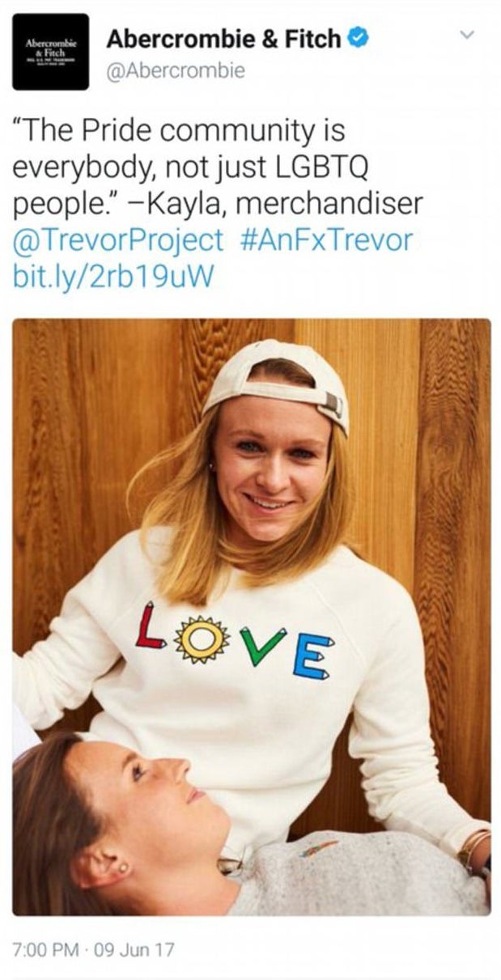Click the 7:00 PM timestamp
Screen dimensions: 501x980
point(44,948)
